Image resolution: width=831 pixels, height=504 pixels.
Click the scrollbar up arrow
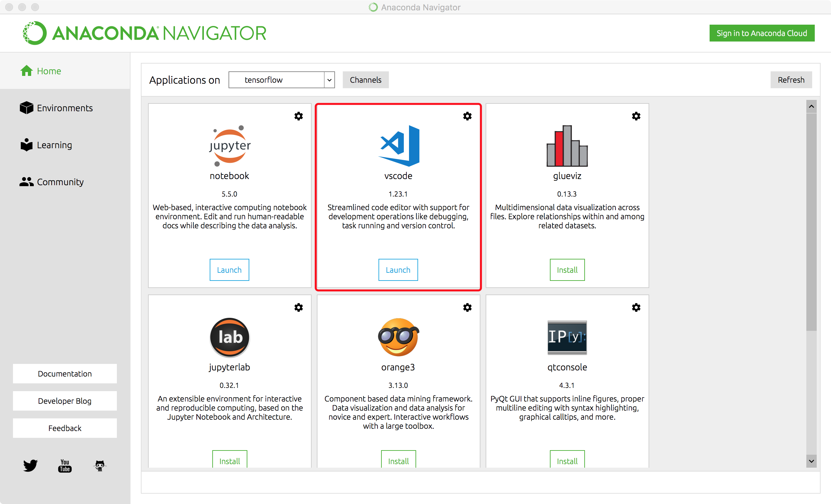pos(812,106)
